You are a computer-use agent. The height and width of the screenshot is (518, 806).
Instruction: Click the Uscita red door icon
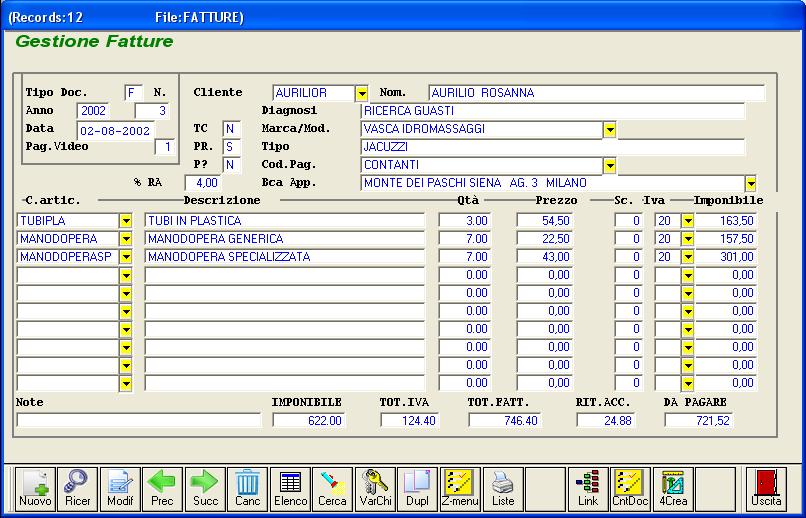pos(766,489)
